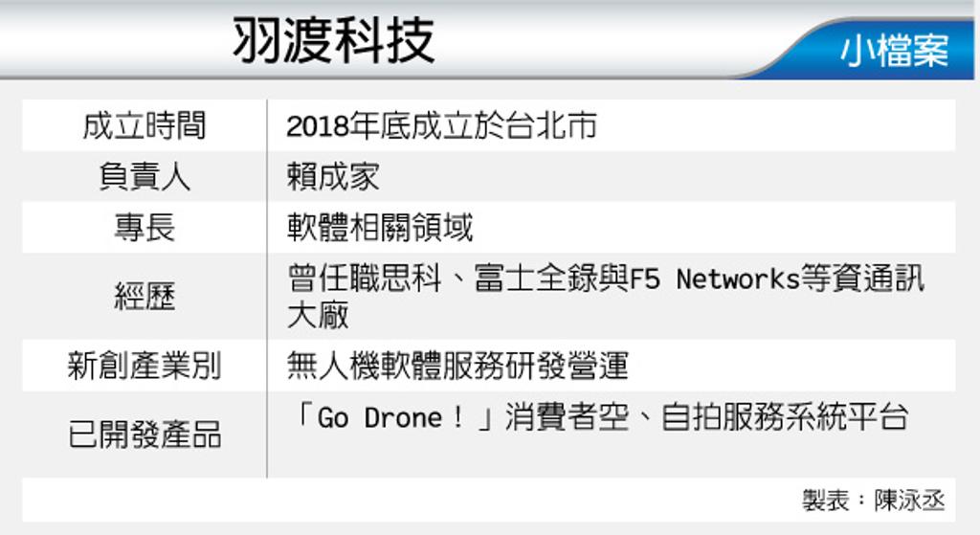Select the 小檔案 tab label
This screenshot has width=980, height=535.
tap(894, 50)
